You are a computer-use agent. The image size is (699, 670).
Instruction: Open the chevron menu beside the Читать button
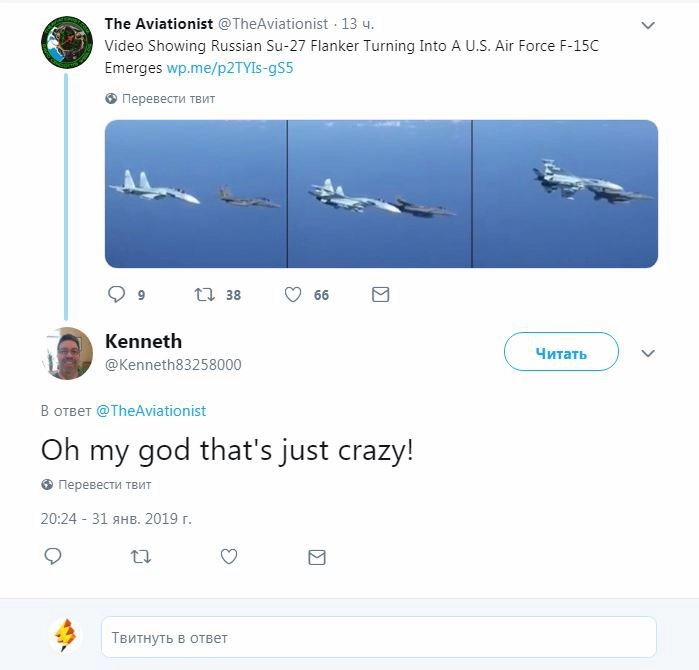click(x=648, y=353)
